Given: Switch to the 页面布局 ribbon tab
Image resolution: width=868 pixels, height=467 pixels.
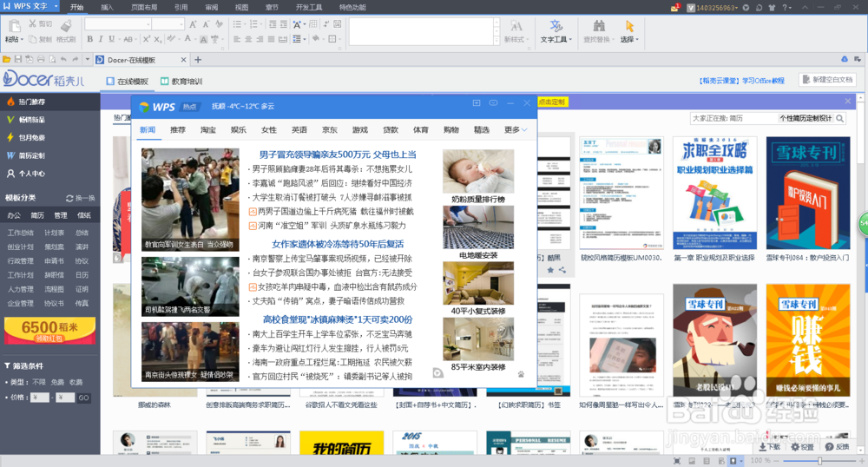Looking at the screenshot, I should [x=144, y=8].
